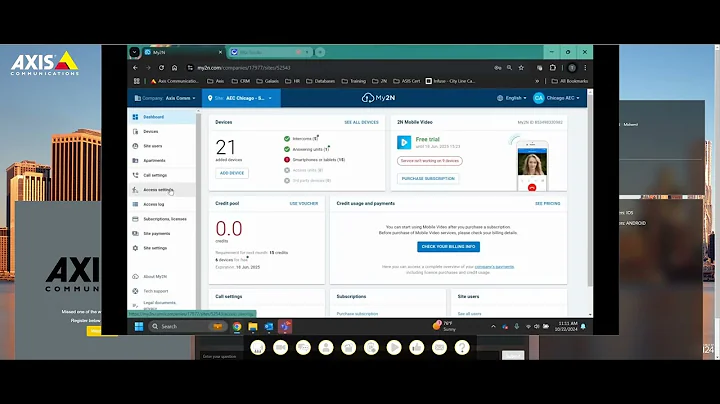720x404 pixels.
Task: Click the webinar play media icon
Action: coord(394,348)
